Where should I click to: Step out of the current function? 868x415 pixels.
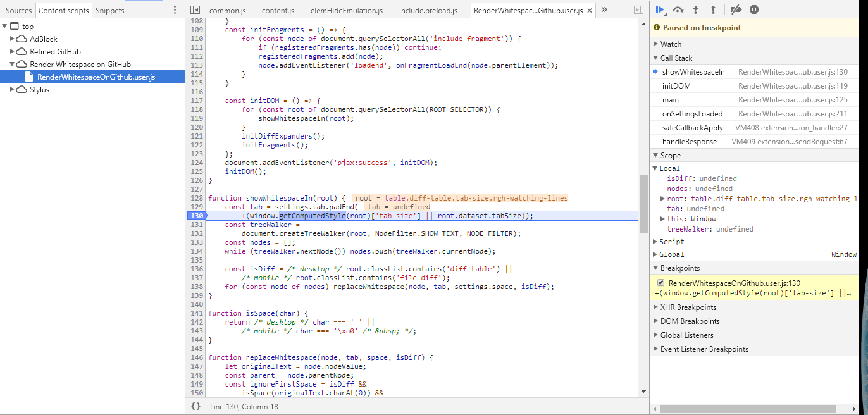click(x=713, y=9)
